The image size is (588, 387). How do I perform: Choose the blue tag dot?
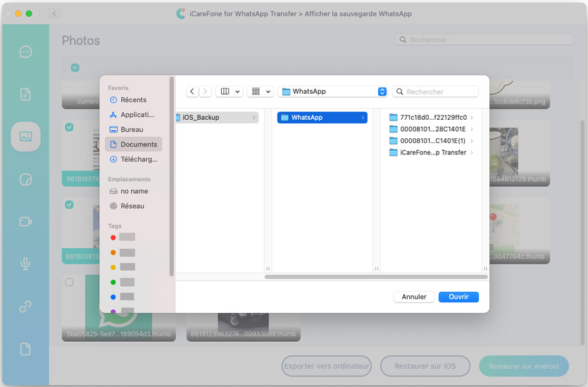point(113,297)
